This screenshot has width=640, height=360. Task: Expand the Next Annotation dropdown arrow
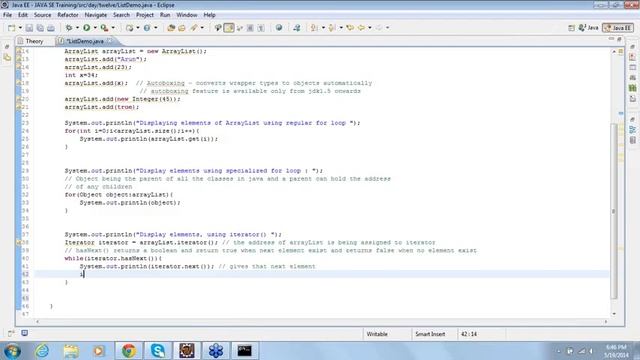click(x=323, y=28)
